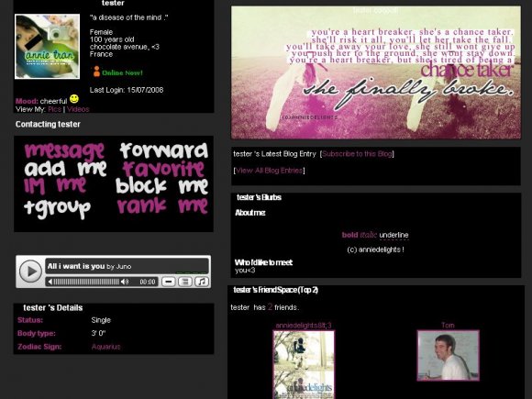Click the body type value 3' 0"
Viewport: 532px width, 399px height.
coord(98,333)
